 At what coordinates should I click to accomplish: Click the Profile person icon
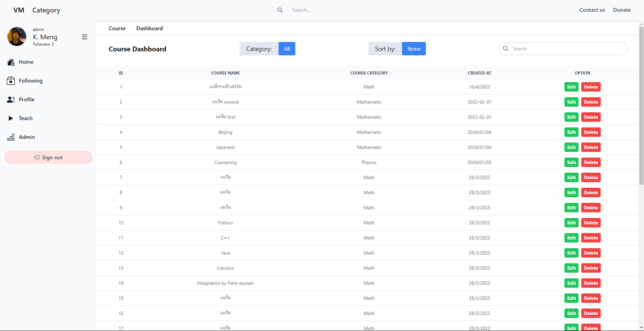[x=11, y=100]
